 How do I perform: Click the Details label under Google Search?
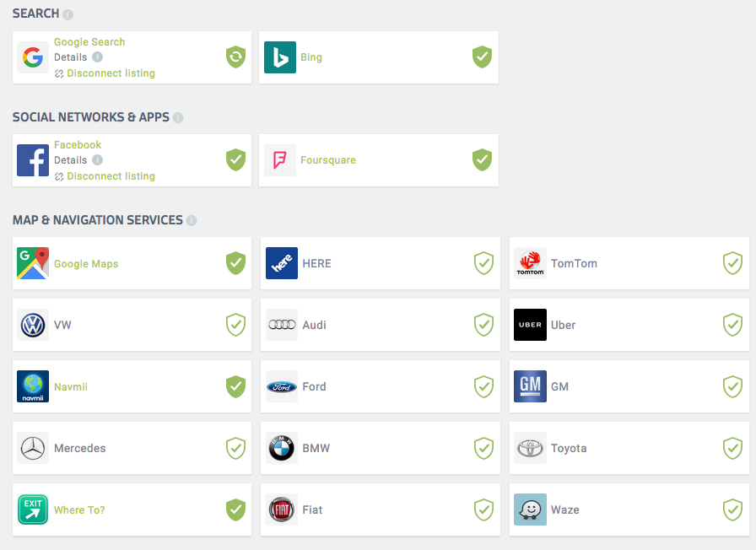coord(70,57)
